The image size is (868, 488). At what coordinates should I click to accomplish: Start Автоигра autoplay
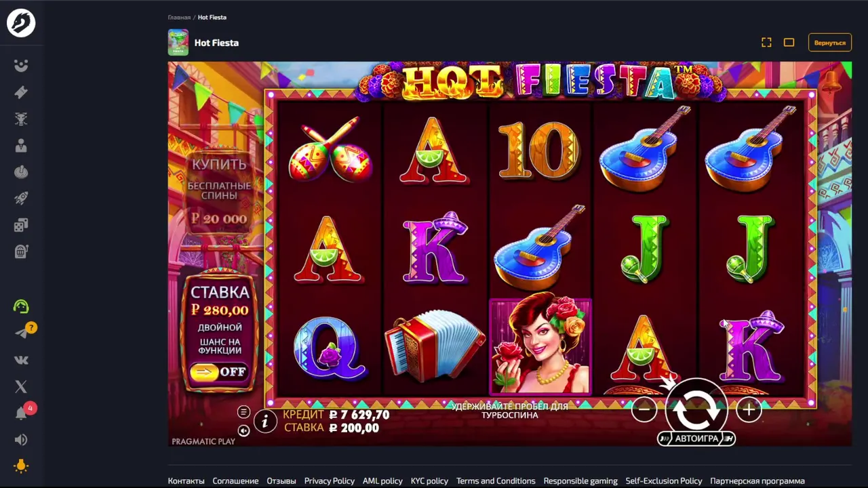click(696, 439)
